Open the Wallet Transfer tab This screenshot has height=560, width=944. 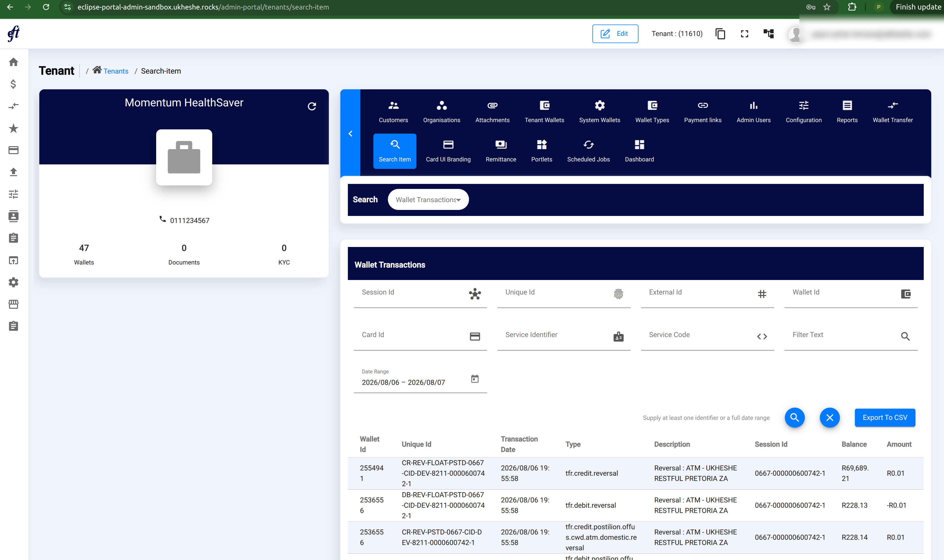coord(893,112)
